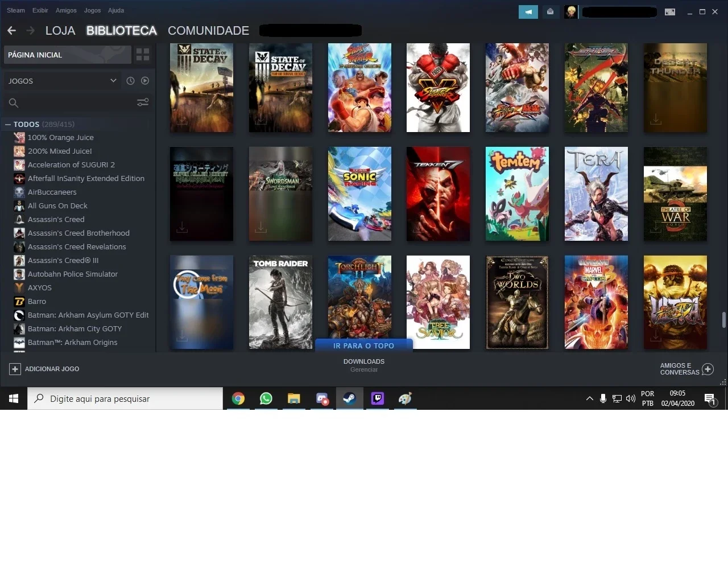Open the announcements megaphone icon
This screenshot has width=728, height=584.
tap(528, 11)
